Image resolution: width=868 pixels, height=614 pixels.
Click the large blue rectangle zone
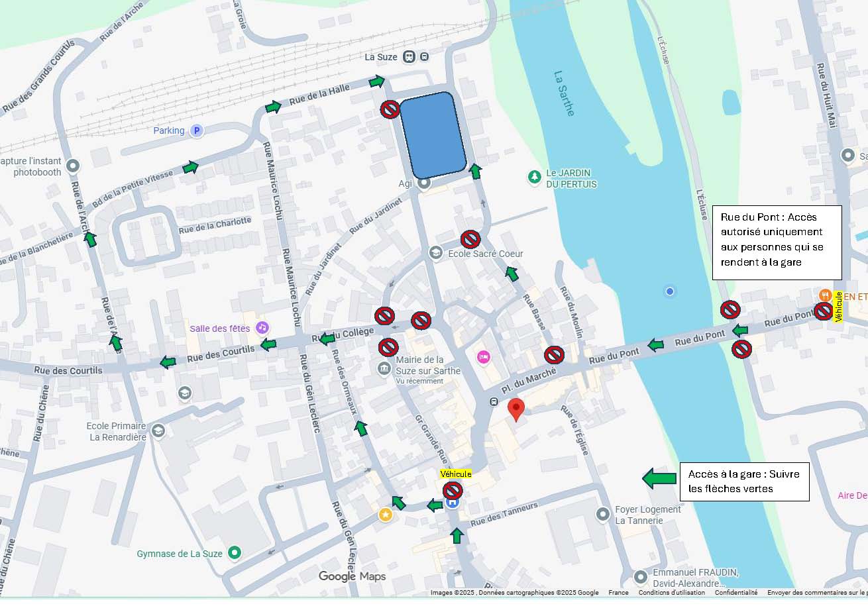point(433,135)
